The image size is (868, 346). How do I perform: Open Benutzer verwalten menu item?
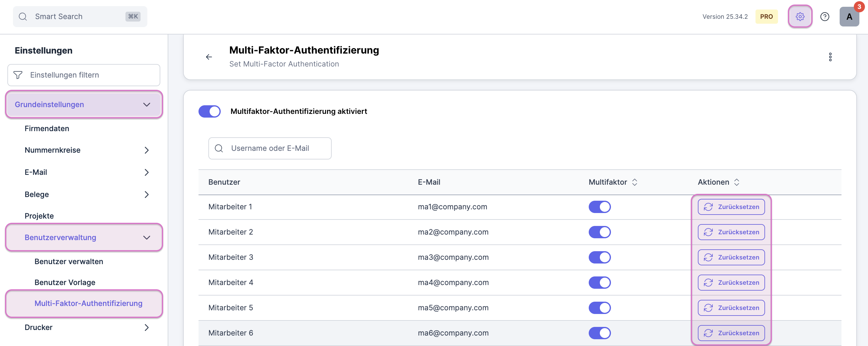tap(69, 262)
